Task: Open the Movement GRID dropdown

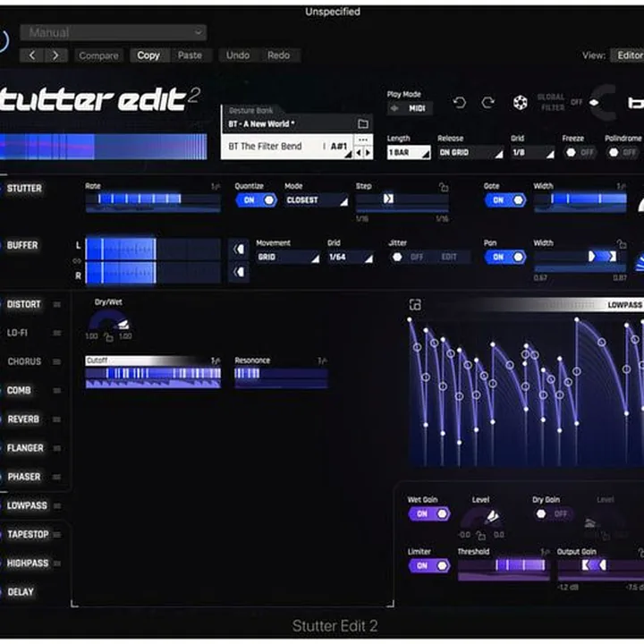Action: (x=288, y=257)
